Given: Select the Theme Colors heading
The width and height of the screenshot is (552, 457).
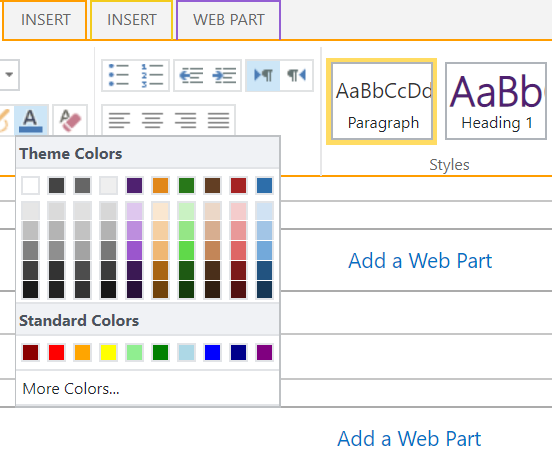Looking at the screenshot, I should point(71,154).
